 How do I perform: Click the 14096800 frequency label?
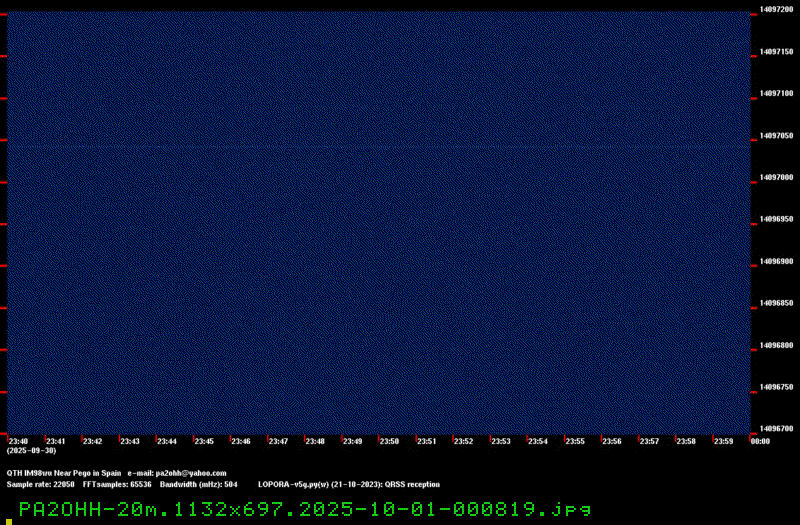pos(777,345)
